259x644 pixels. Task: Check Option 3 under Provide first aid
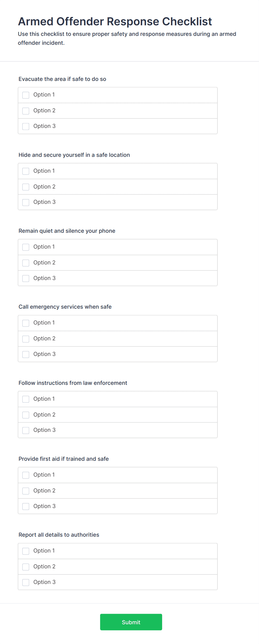(x=26, y=506)
